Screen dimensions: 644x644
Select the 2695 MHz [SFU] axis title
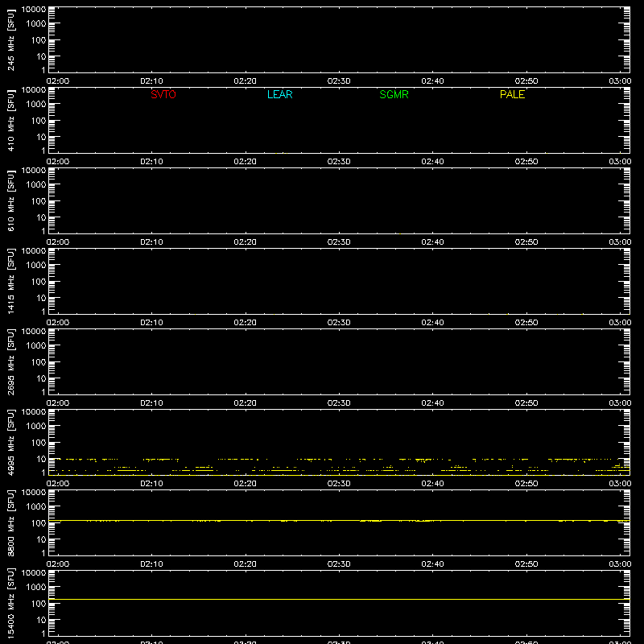(x=10, y=361)
